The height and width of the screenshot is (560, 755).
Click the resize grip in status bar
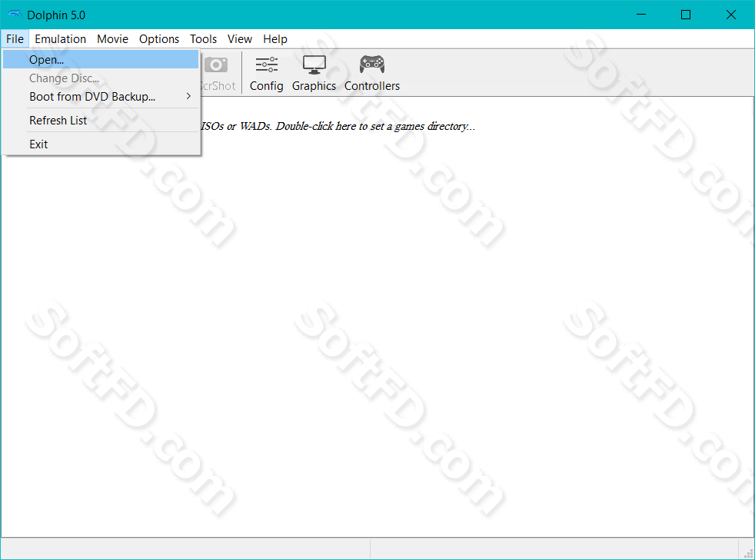point(748,553)
